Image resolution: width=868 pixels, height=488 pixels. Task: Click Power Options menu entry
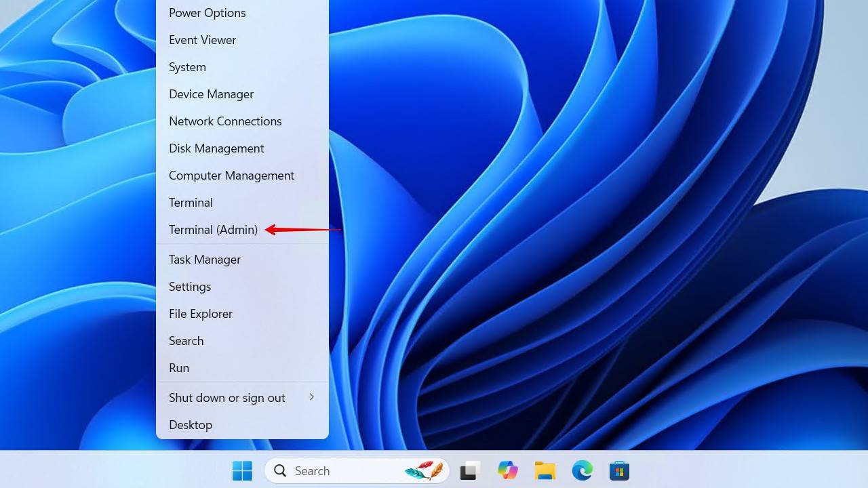pyautogui.click(x=207, y=13)
